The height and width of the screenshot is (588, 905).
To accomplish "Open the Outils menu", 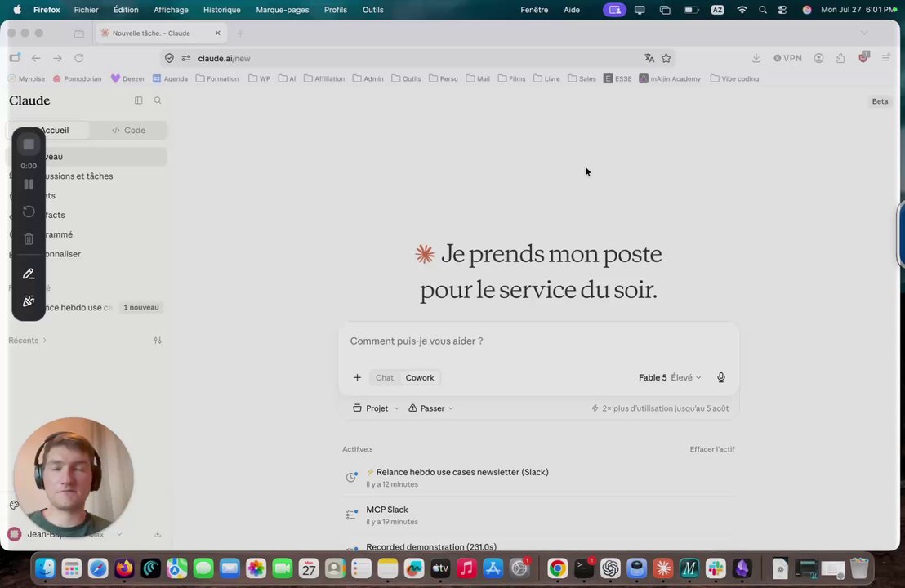I will pyautogui.click(x=372, y=10).
